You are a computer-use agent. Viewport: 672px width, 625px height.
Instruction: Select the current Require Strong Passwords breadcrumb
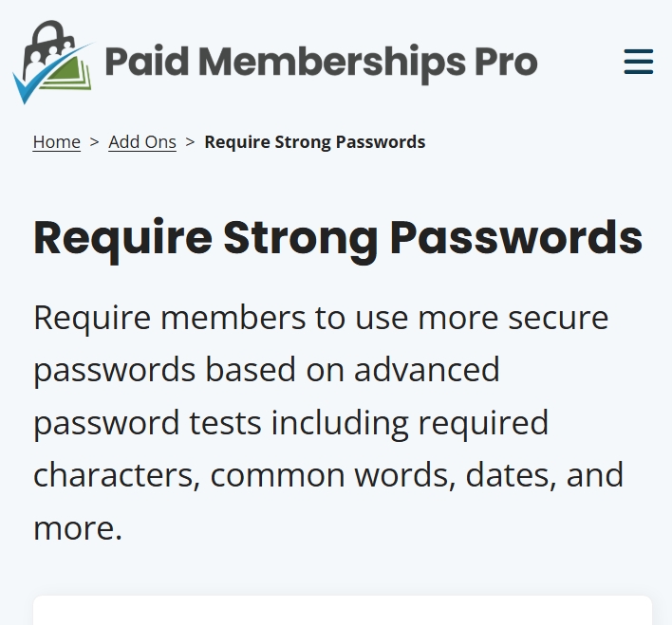click(x=315, y=142)
